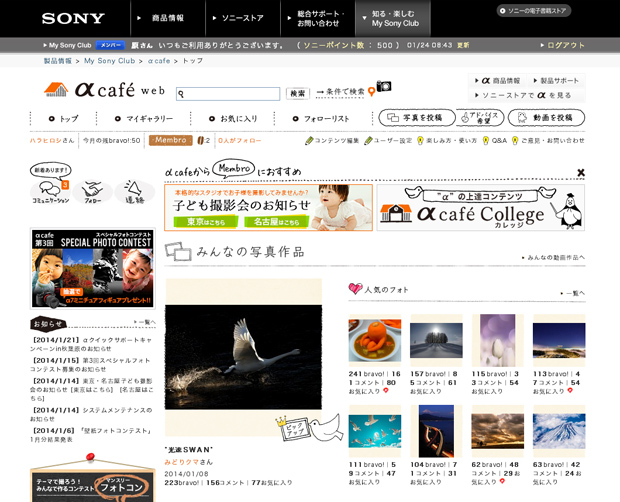Viewport: 620px width, 502px height.
Task: Click the 動画を投稿 button
Action: point(546,118)
